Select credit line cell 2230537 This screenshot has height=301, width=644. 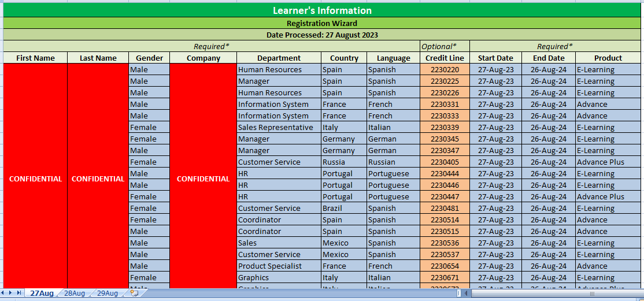pos(445,254)
